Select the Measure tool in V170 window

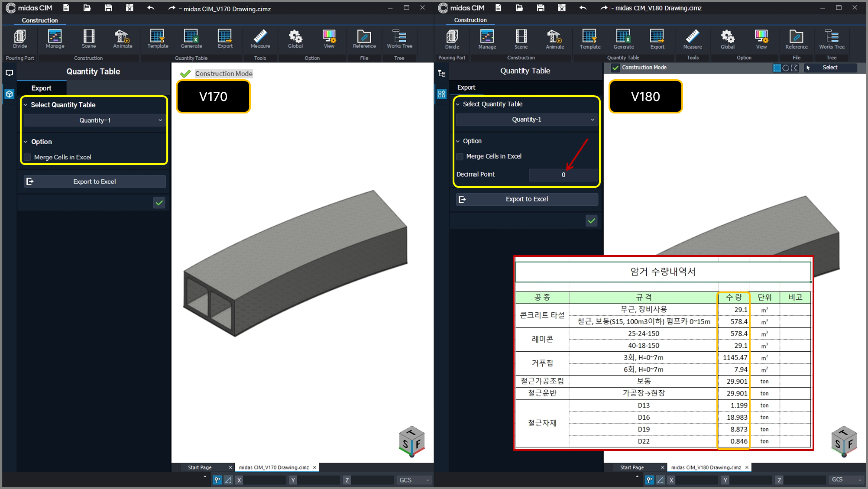click(x=260, y=39)
